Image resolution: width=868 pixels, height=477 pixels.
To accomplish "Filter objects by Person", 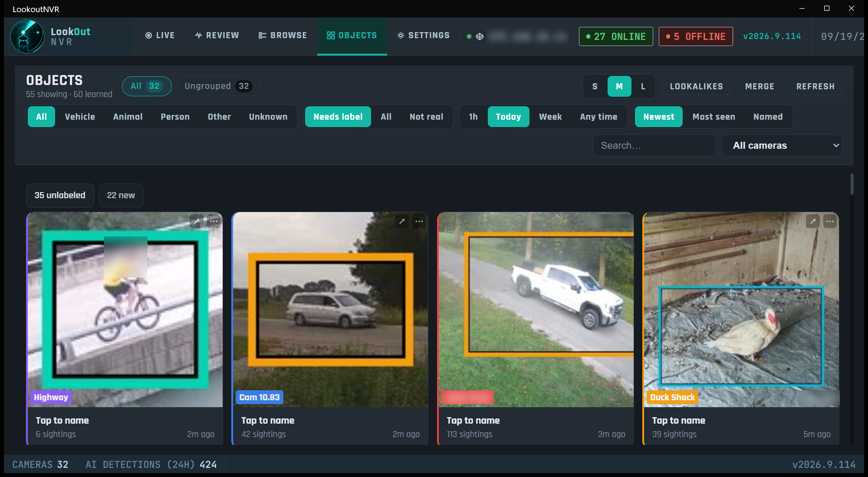I will click(x=175, y=117).
